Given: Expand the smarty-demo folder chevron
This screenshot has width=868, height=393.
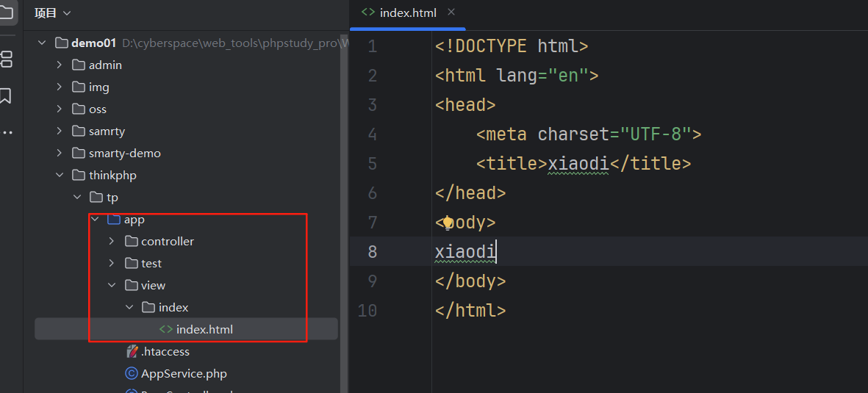Looking at the screenshot, I should (60, 154).
